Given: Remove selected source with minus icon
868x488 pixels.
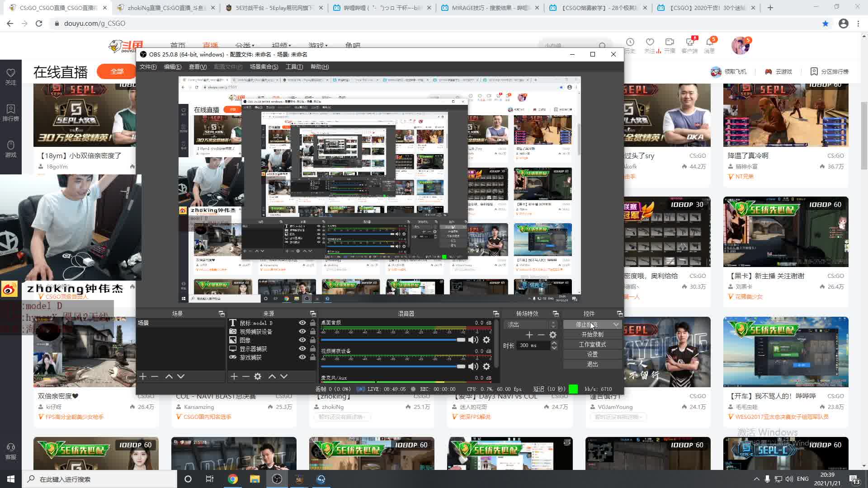Looking at the screenshot, I should (245, 376).
